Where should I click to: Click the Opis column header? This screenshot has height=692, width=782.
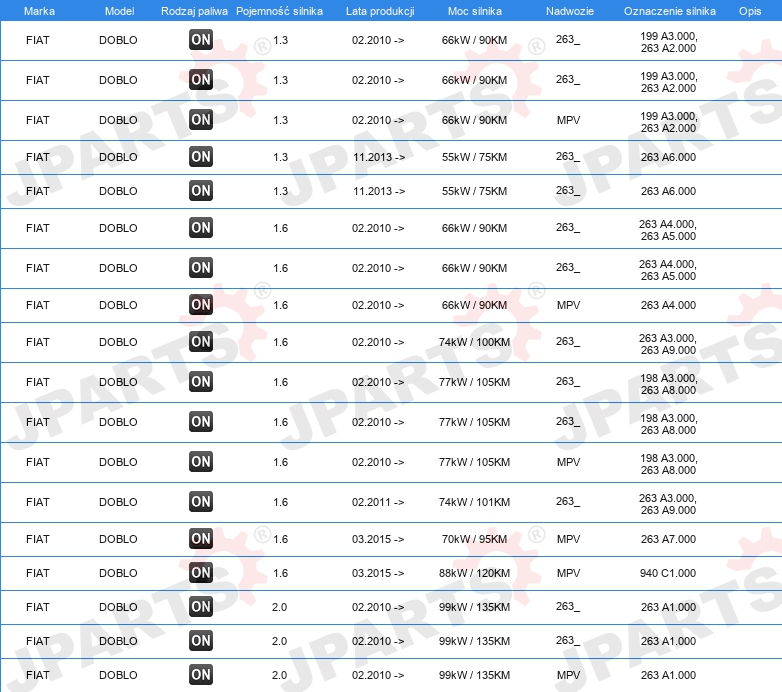pyautogui.click(x=750, y=11)
